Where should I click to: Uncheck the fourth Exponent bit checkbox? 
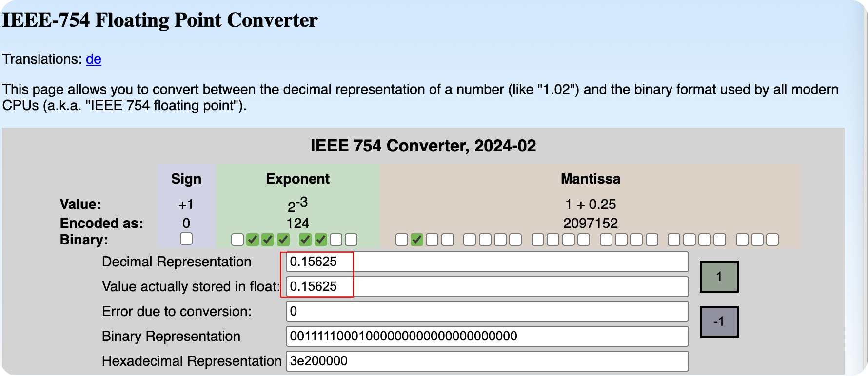283,240
